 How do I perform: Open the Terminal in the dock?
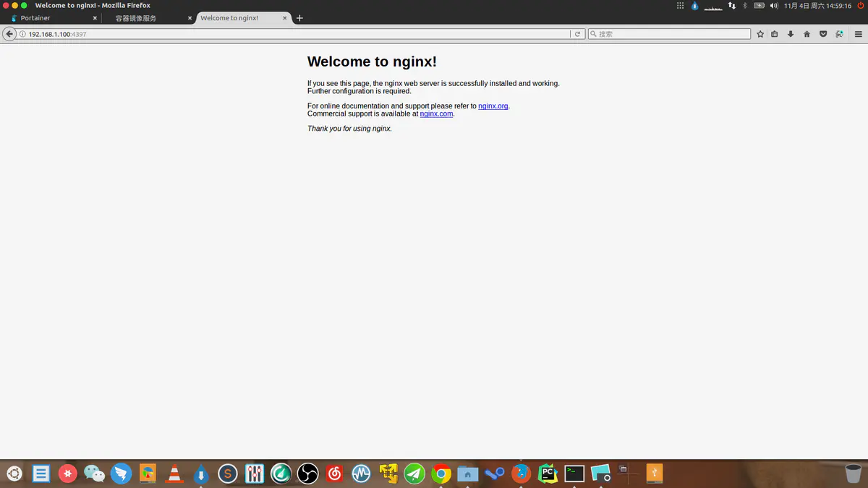574,474
